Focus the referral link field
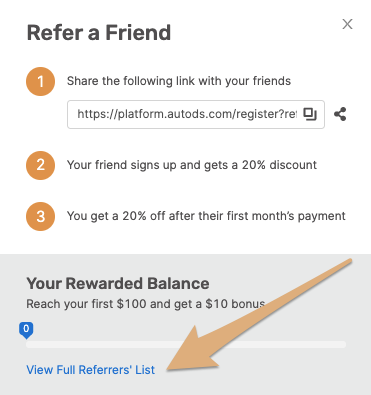Screen dimensions: 371x395 [196, 114]
